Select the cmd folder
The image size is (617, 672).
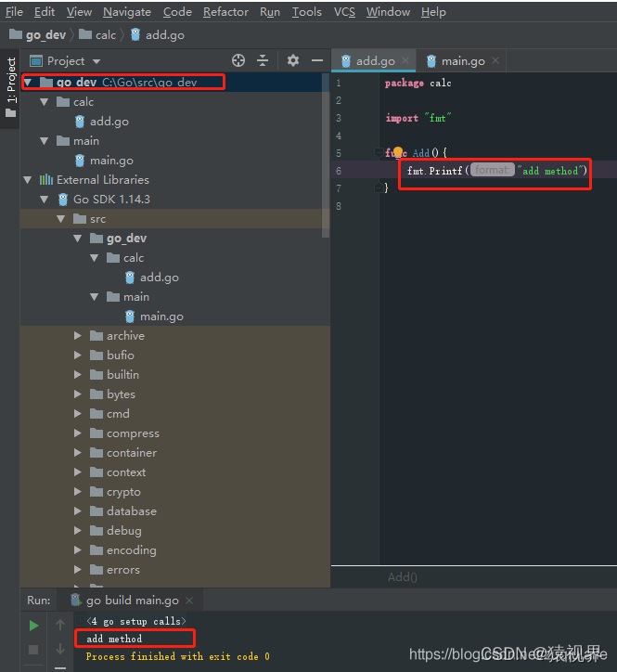point(118,414)
